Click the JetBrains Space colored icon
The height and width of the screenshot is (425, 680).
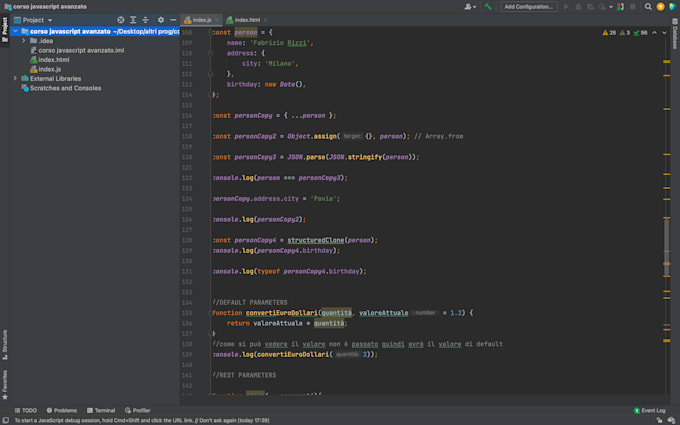coord(673,7)
